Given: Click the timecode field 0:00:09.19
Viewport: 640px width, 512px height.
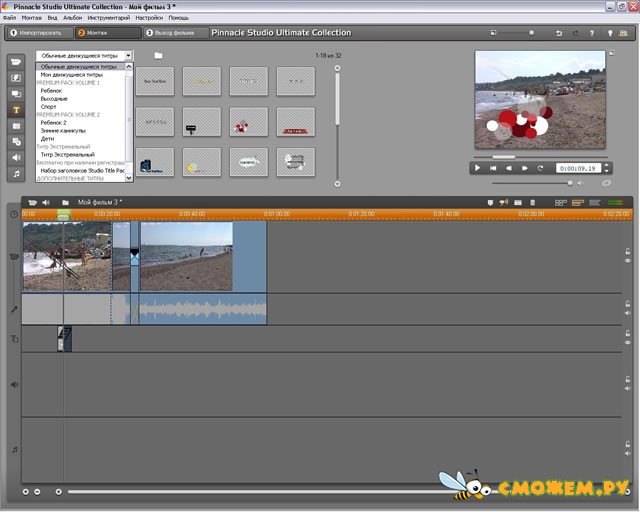Looking at the screenshot, I should tap(578, 168).
